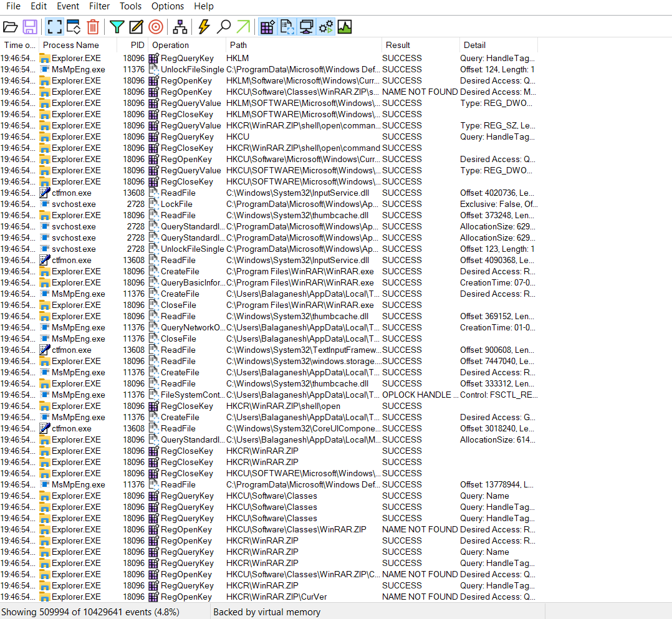Click the Open file toolbar icon
The height and width of the screenshot is (619, 672).
tap(10, 27)
